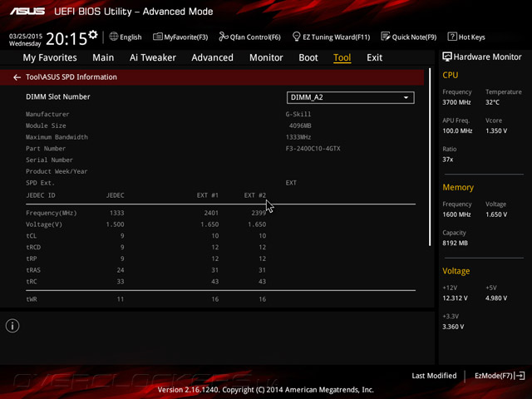Click Maximum Bandwidth value 1333MHz
Screen dimensions: 532x399
(x=298, y=137)
